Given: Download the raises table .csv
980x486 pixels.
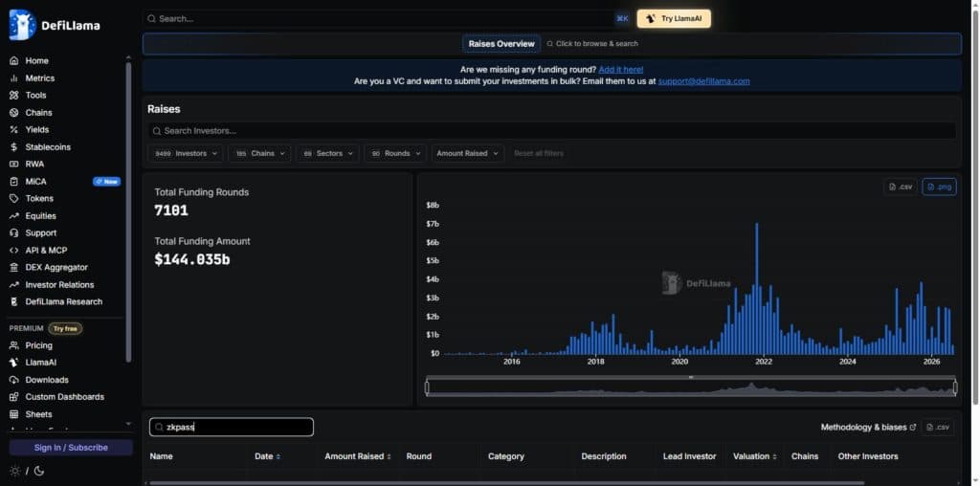Looking at the screenshot, I should (x=938, y=428).
